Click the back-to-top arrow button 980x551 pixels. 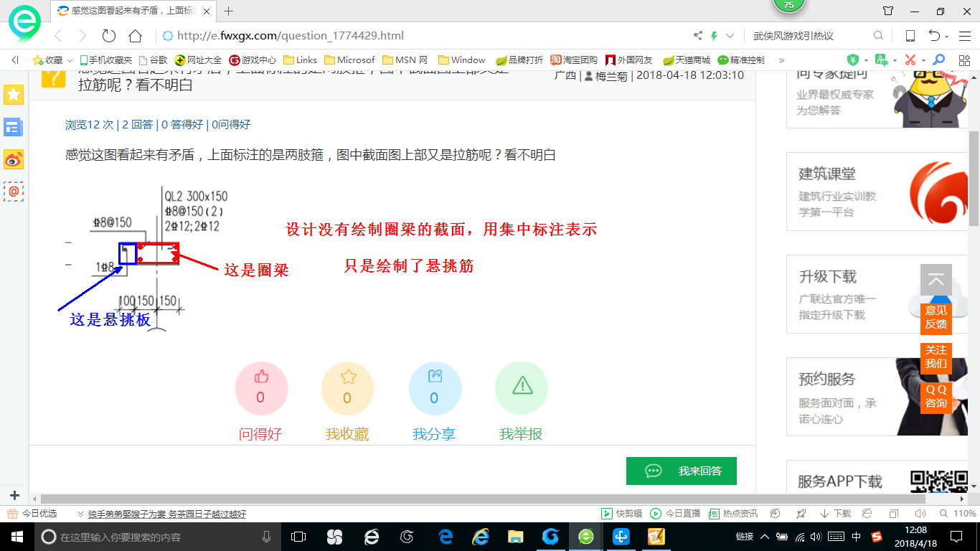936,281
